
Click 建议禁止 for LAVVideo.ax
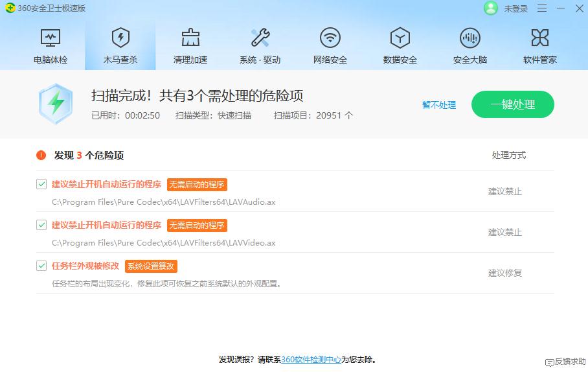tap(504, 233)
